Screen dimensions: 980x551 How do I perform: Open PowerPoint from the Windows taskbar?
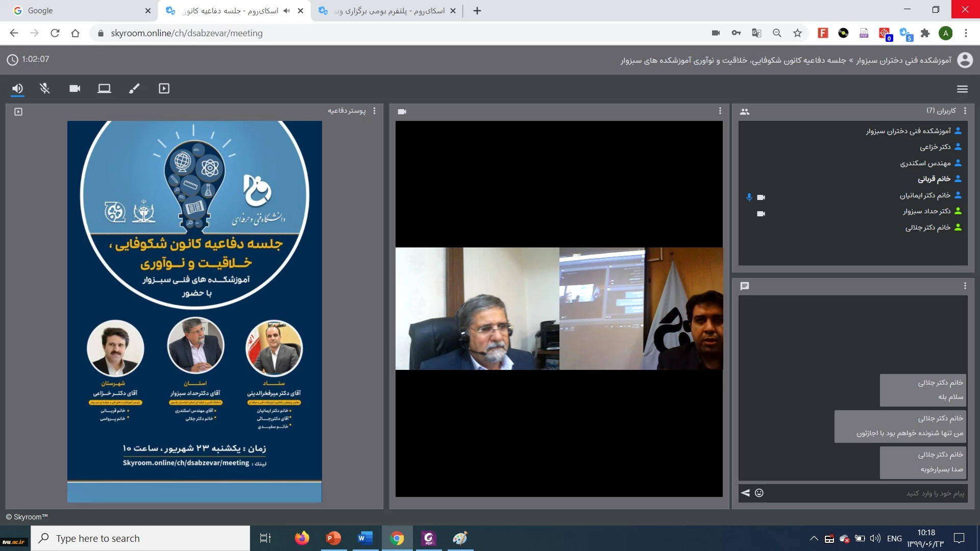click(x=333, y=538)
